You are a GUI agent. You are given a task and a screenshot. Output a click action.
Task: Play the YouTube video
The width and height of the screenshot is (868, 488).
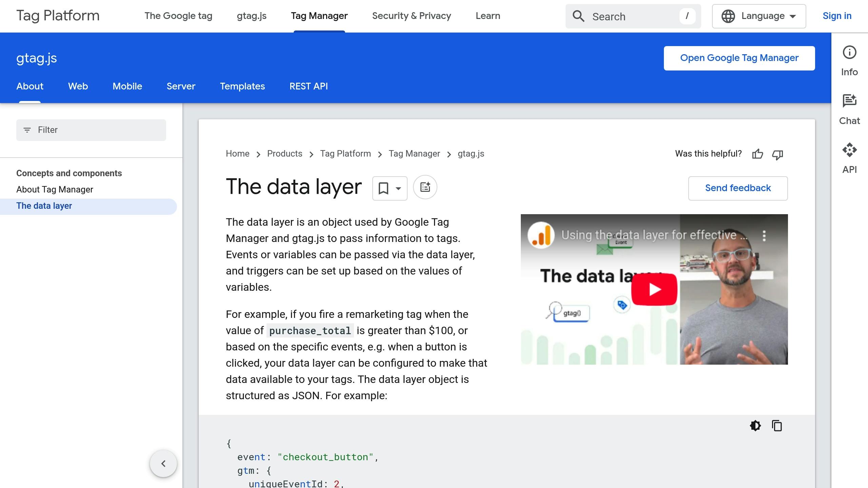[x=654, y=289]
